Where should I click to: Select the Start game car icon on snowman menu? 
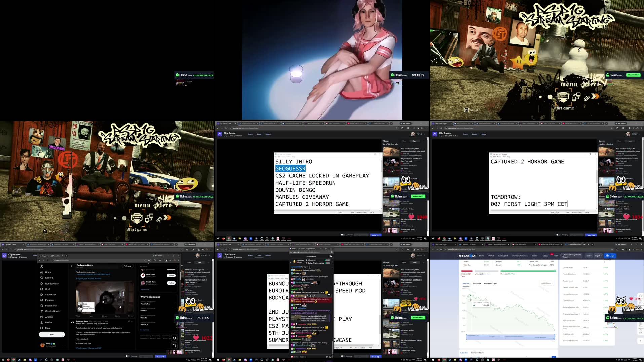[563, 97]
